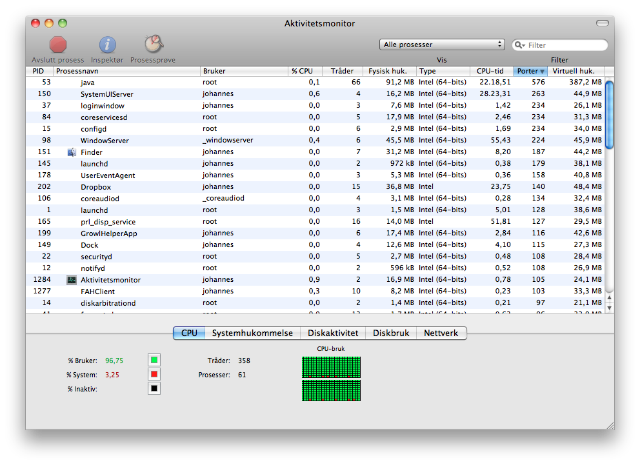Select the loginwindow process row

(316, 106)
